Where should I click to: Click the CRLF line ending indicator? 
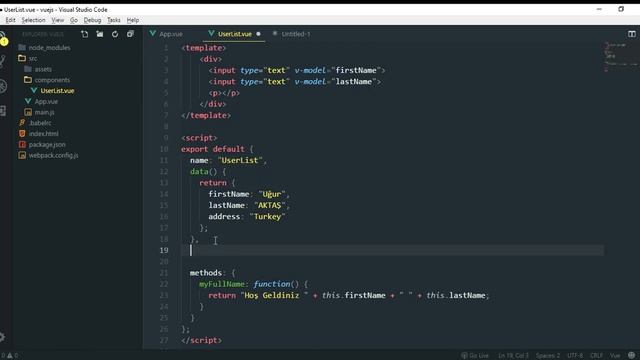(596, 356)
